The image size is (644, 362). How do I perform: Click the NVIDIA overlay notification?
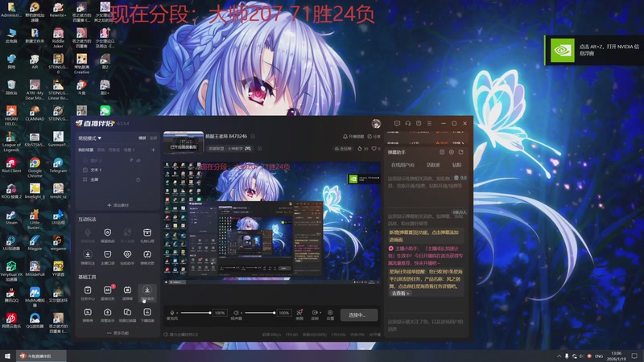[x=594, y=50]
